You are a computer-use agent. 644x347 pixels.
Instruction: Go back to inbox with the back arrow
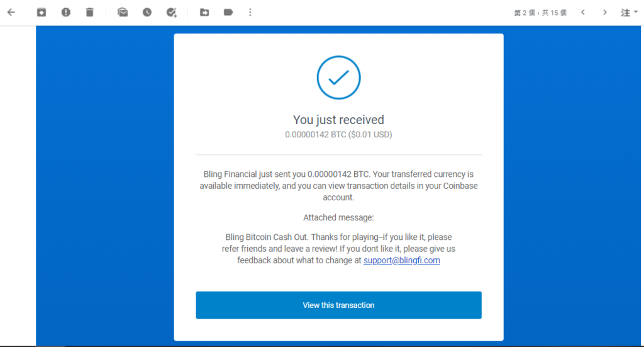click(11, 13)
